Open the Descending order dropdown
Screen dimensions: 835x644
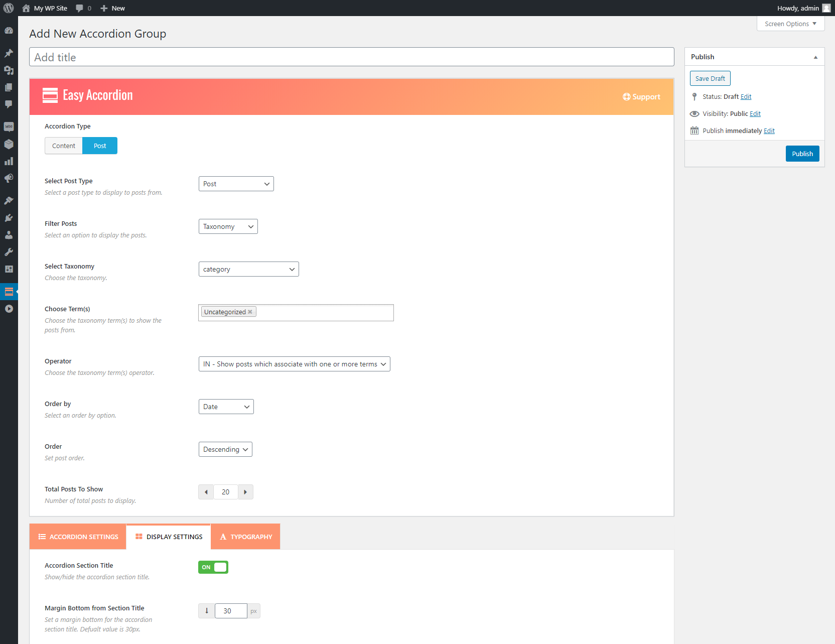click(x=225, y=449)
